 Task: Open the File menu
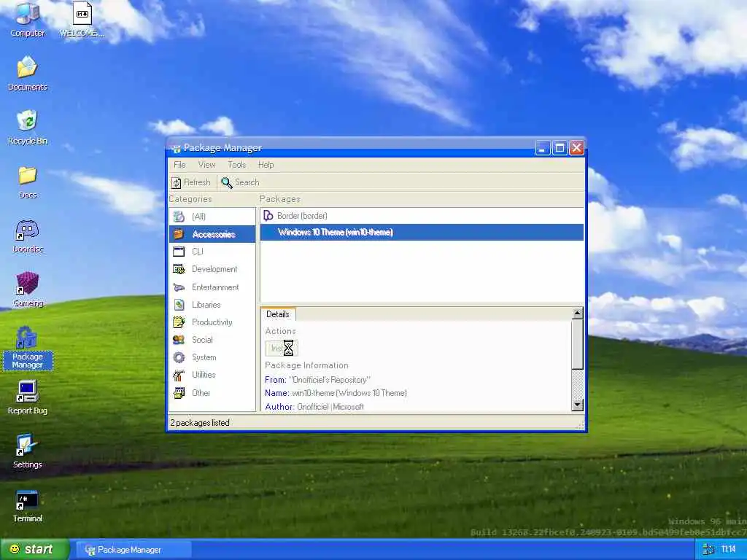click(179, 165)
